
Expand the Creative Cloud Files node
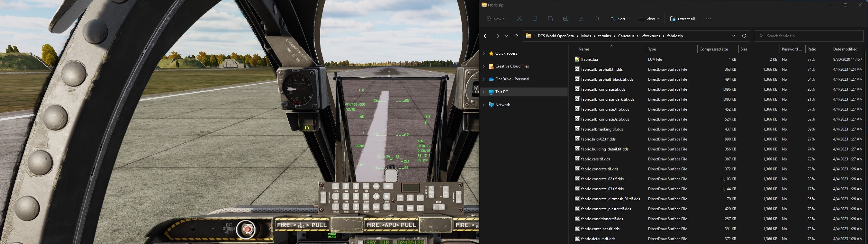click(x=484, y=66)
